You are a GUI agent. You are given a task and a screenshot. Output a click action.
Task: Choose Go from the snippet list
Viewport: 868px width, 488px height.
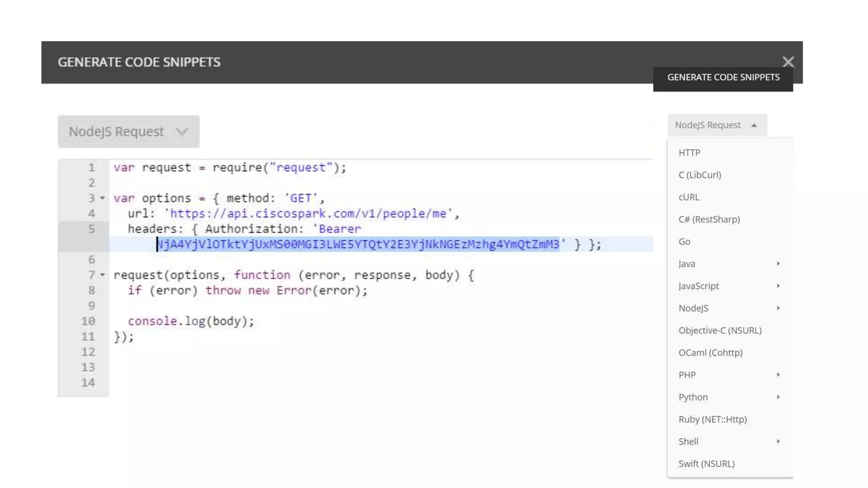[684, 241]
